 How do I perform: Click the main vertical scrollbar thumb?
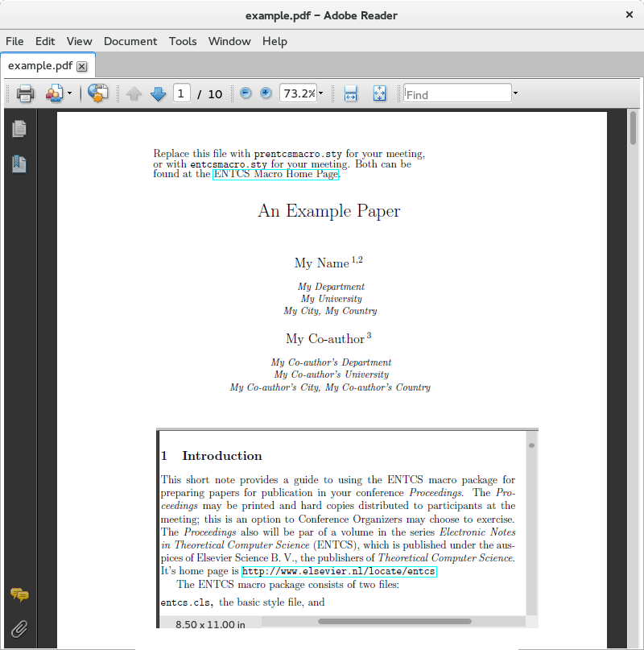633,128
